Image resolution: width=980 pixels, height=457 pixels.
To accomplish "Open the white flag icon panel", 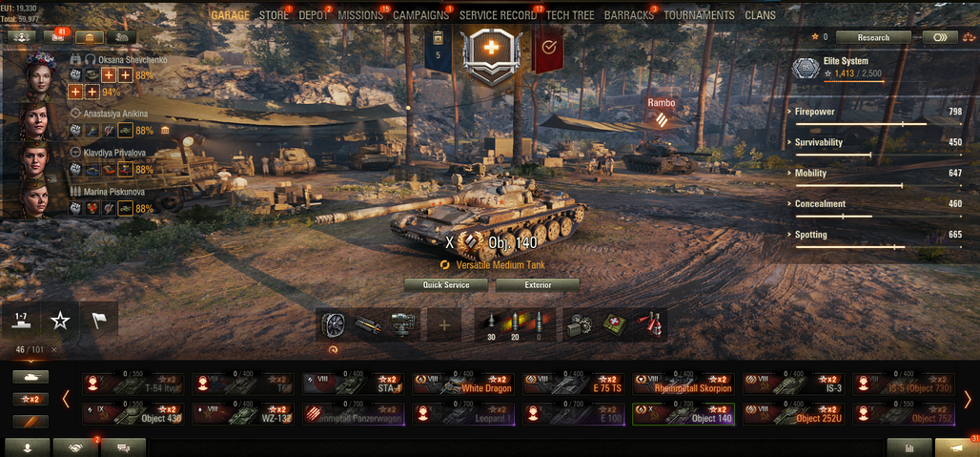I will pos(99,321).
